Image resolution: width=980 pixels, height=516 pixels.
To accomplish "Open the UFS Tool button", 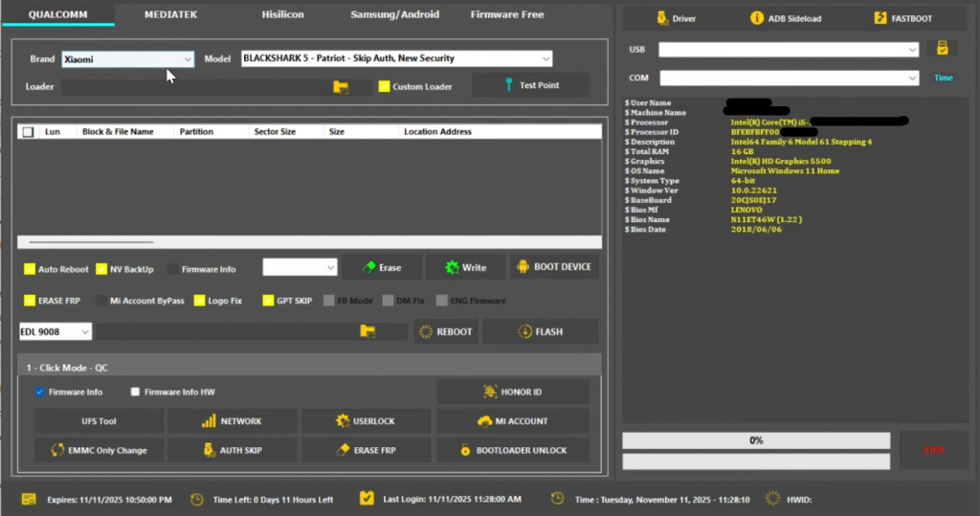I will click(x=99, y=421).
